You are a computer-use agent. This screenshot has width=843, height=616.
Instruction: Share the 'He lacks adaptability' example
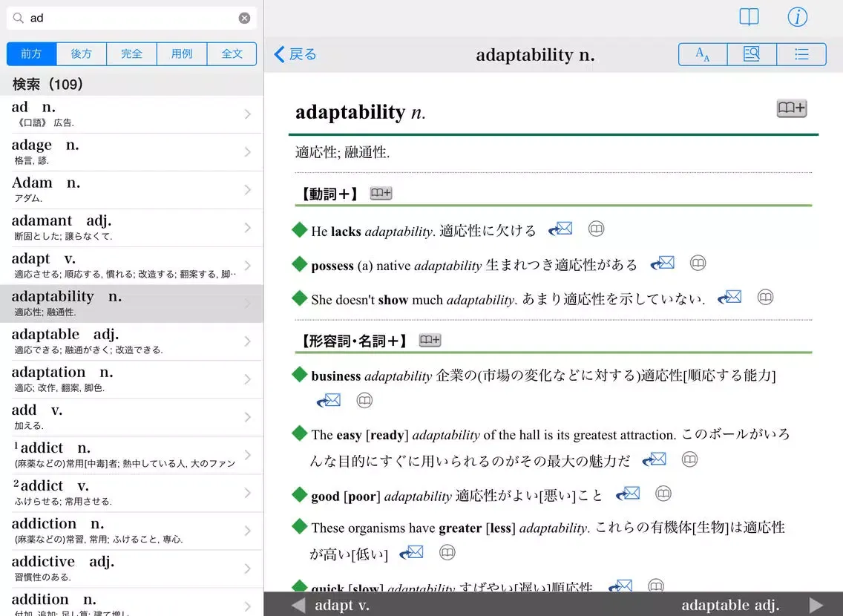[x=560, y=229]
